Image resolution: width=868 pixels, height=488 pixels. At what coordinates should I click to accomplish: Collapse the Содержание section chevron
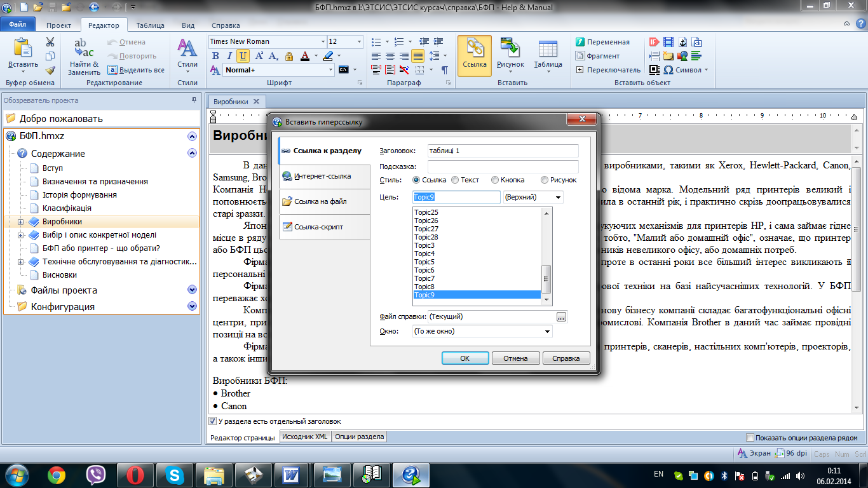(193, 153)
